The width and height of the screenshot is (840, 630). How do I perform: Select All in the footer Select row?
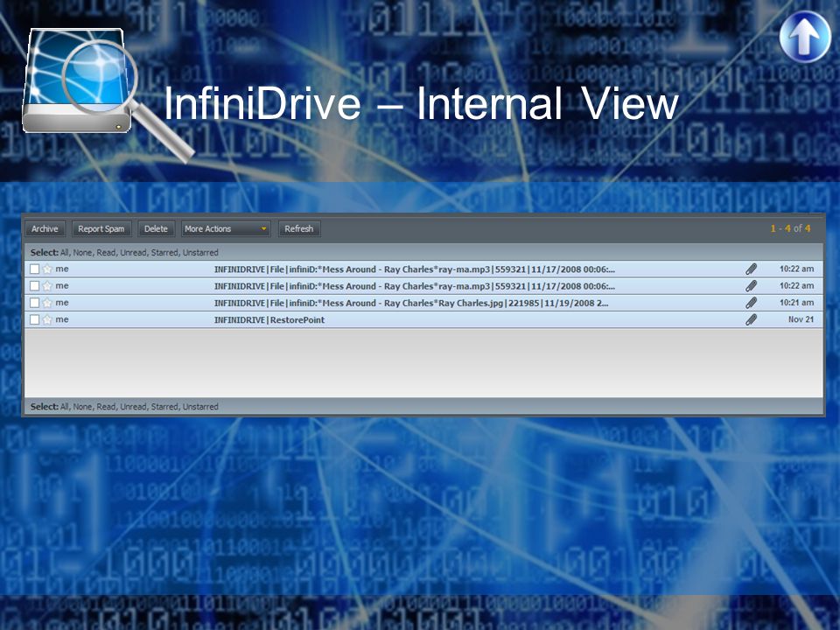64,407
